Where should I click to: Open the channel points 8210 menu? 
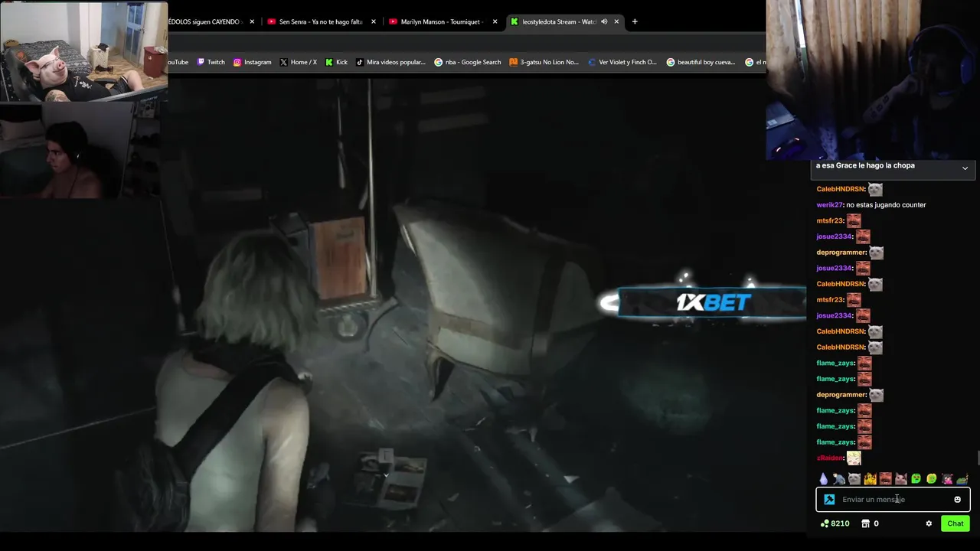[835, 523]
